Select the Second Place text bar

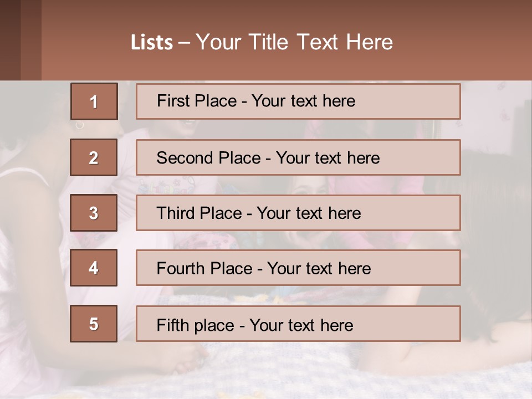(298, 157)
